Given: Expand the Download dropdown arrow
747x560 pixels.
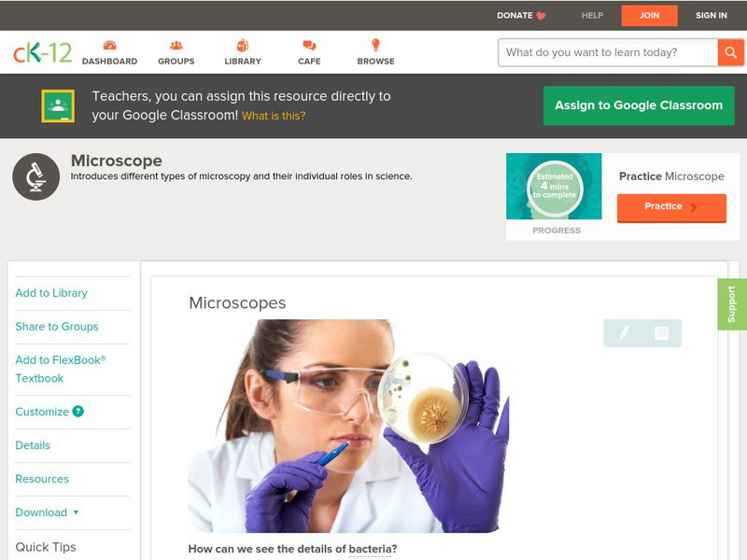Looking at the screenshot, I should [76, 512].
